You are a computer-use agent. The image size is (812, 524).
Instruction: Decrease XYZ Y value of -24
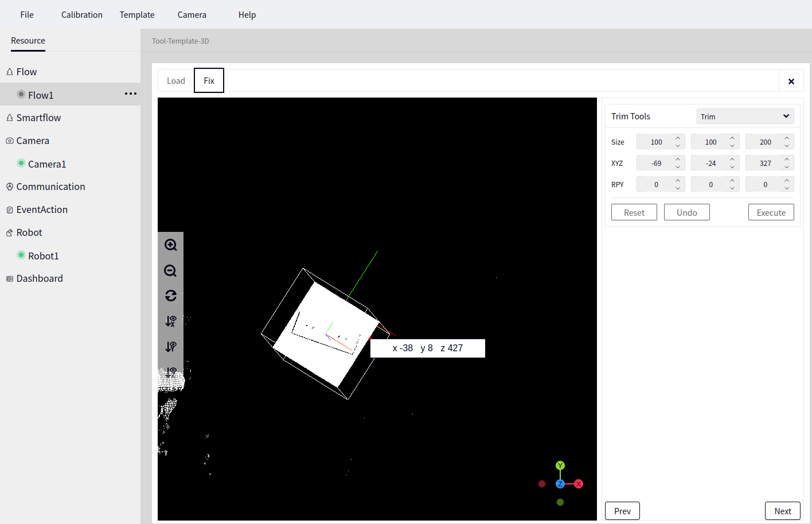(x=732, y=167)
